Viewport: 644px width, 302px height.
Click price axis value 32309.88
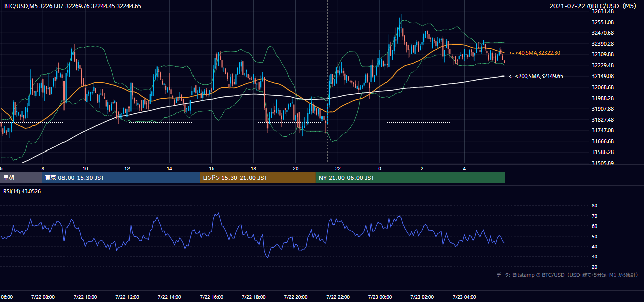[603, 54]
